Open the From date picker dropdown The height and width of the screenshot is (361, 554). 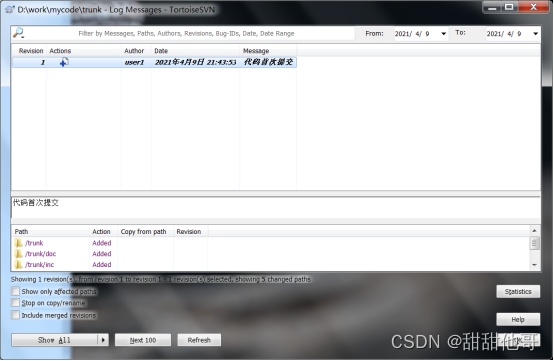[443, 34]
